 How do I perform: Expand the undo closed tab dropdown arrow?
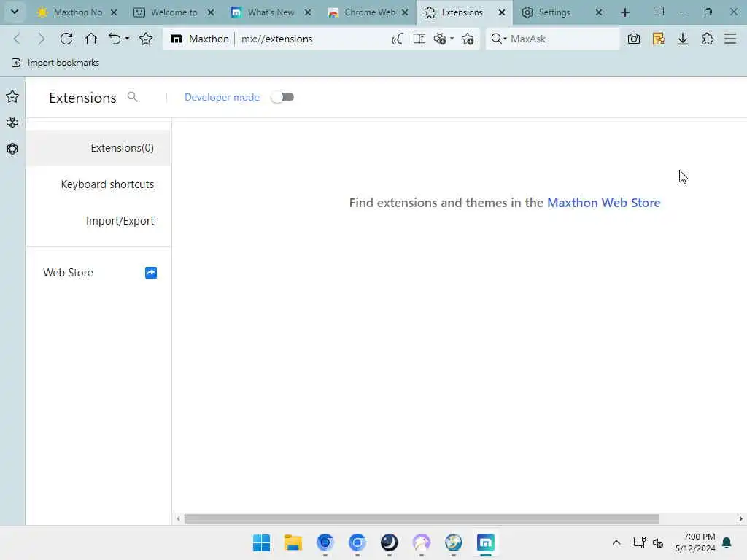127,39
